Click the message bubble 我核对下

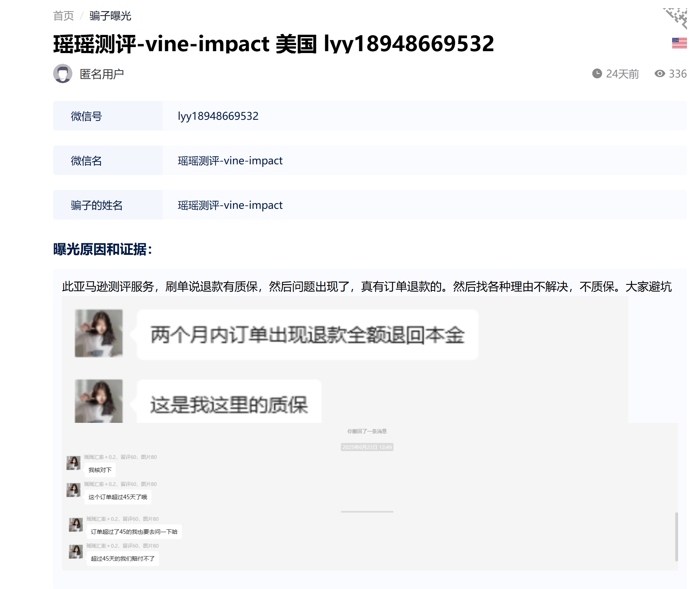click(x=100, y=470)
